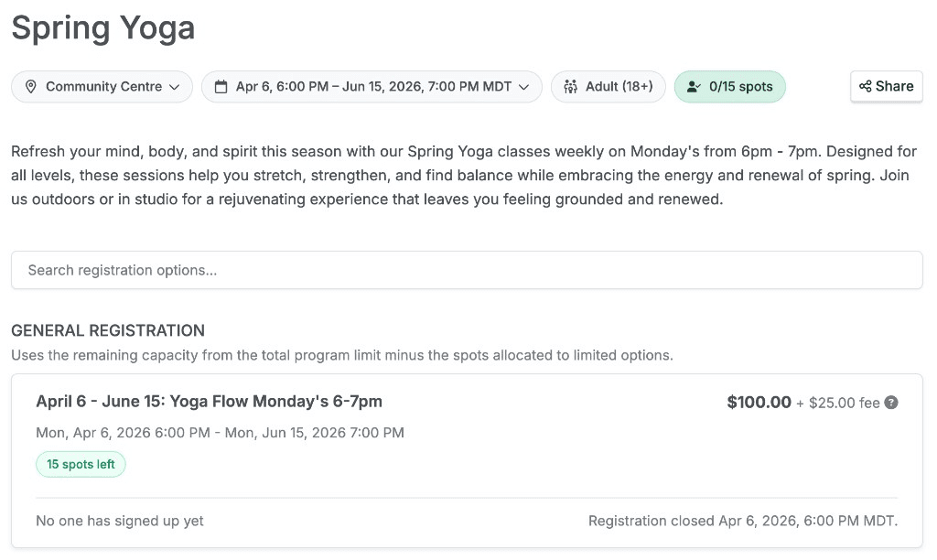Click the GENERAL REGISTRATION heading
Screen dimensions: 937x560
[x=107, y=330]
